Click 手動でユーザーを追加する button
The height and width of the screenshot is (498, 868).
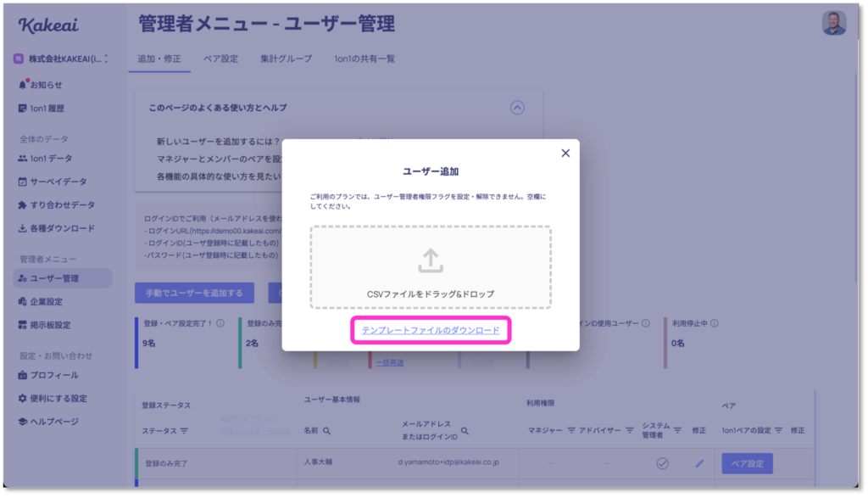click(x=194, y=293)
